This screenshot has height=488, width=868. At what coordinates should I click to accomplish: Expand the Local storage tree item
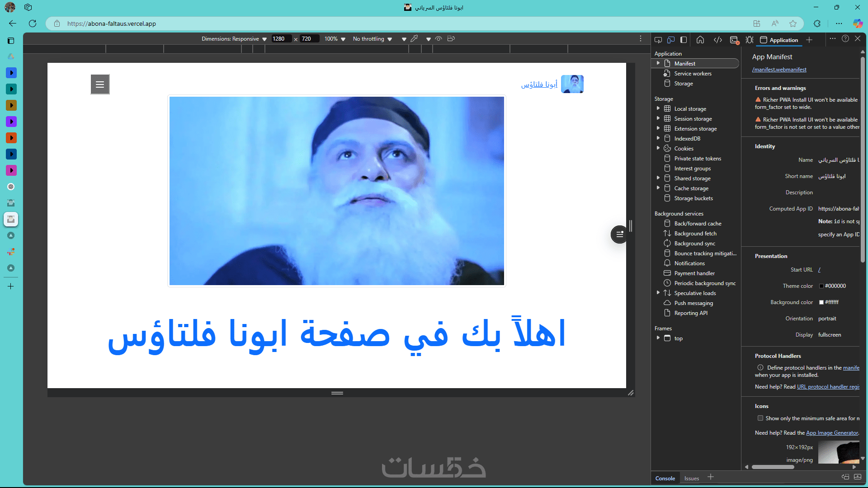[658, 108]
